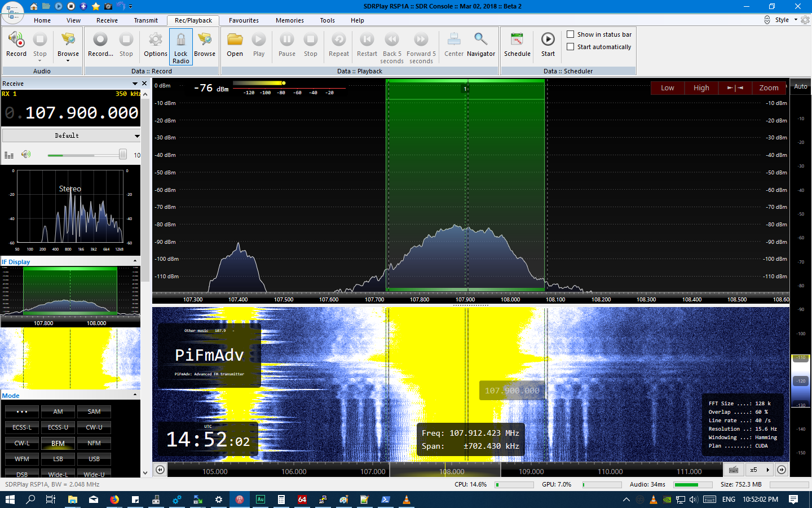
Task: Click the Zoom spectrum button
Action: (769, 87)
